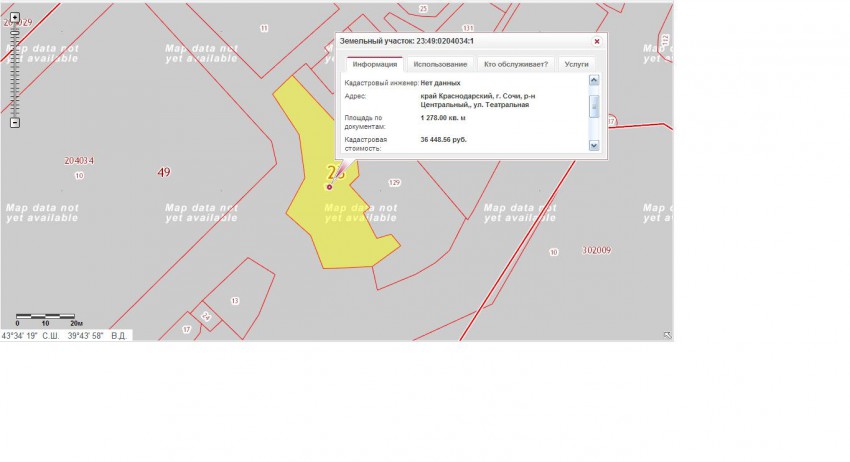Switch to the Информация tab
The image size is (850, 462).
click(x=375, y=64)
